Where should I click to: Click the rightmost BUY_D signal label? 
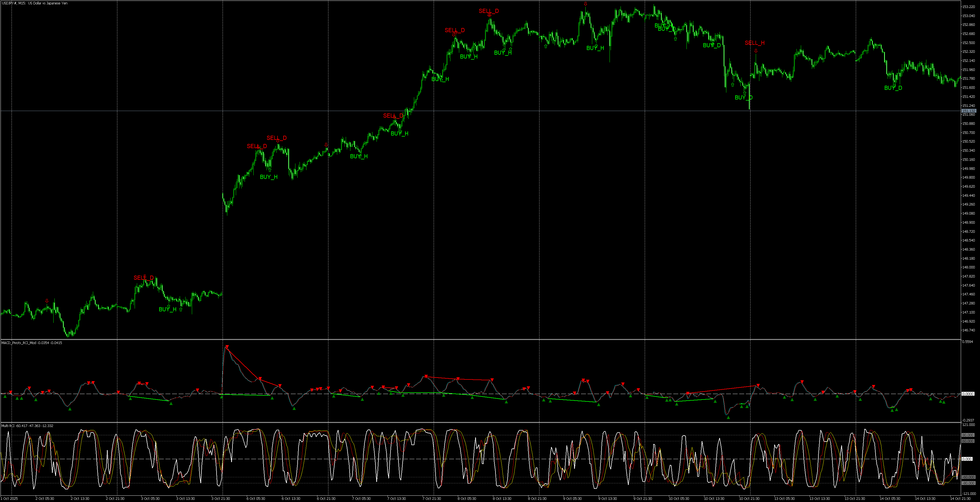[893, 88]
